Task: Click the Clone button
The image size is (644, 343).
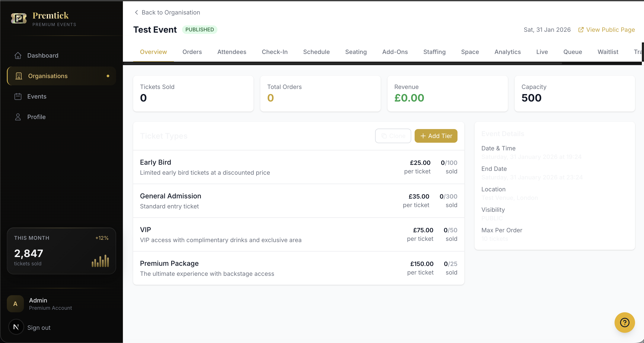Action: (x=393, y=136)
